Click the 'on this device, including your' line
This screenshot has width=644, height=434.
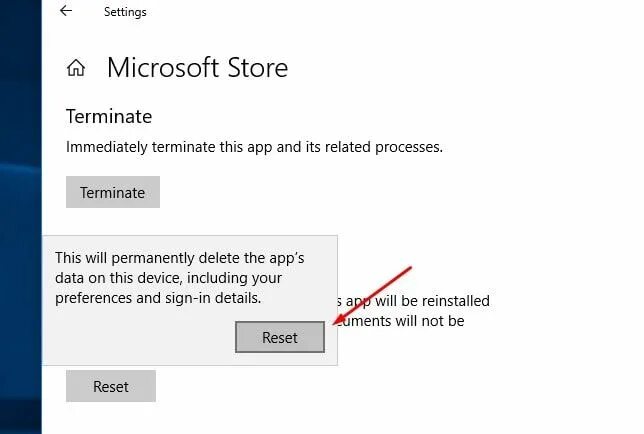pyautogui.click(x=168, y=278)
